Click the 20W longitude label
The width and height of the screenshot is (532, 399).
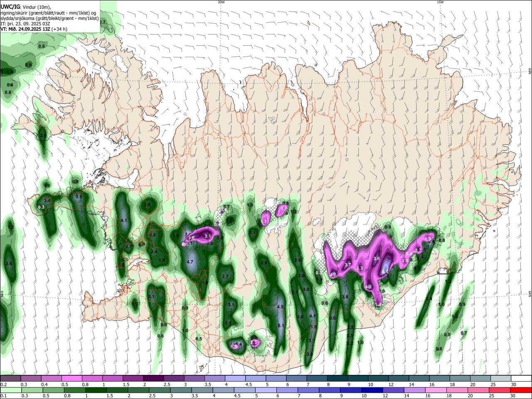[221, 2]
